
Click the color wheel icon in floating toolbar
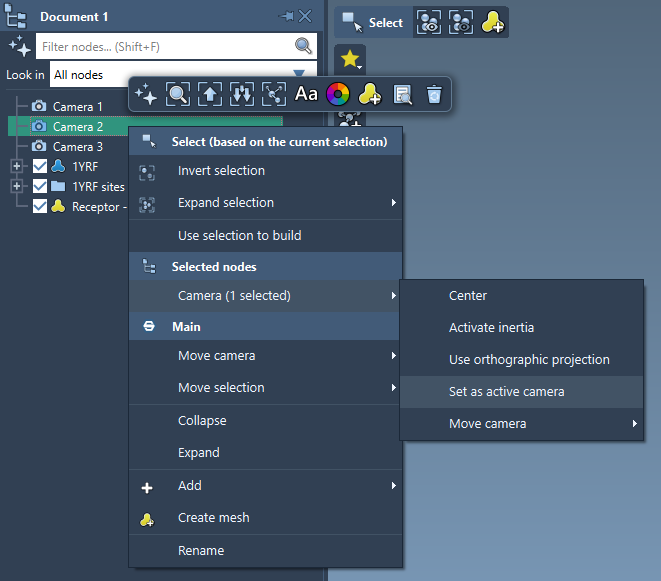coord(338,95)
